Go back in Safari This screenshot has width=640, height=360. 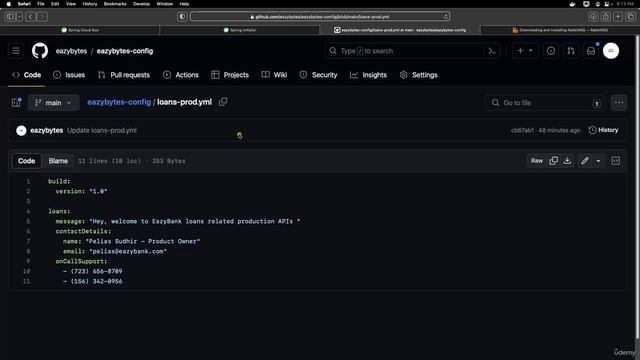coord(31,17)
